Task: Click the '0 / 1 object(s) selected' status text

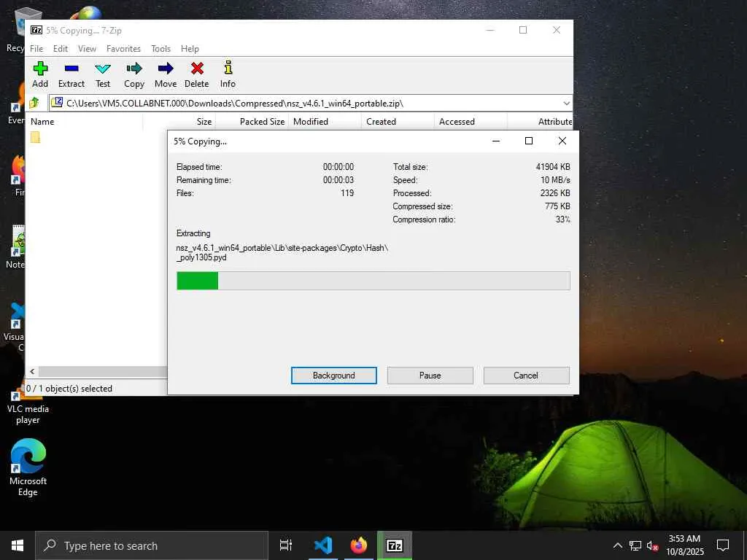Action: point(69,389)
